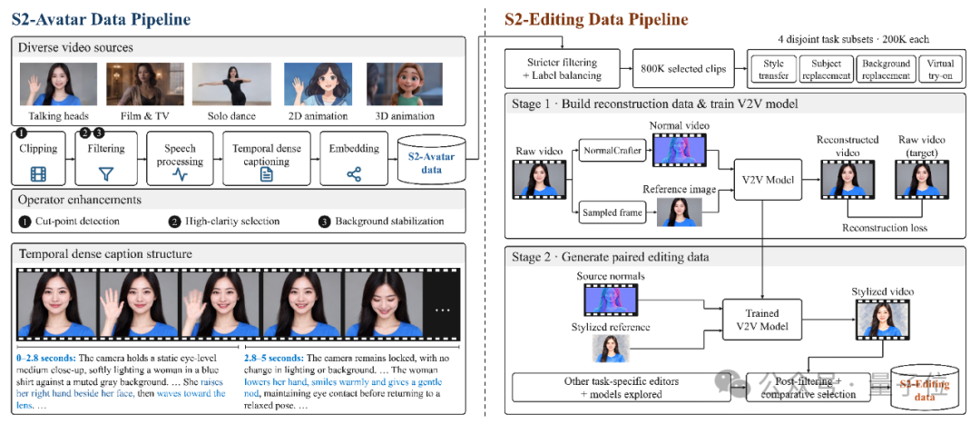Click the S2-Avatar data cylinder
The width and height of the screenshot is (980, 424).
(x=432, y=160)
